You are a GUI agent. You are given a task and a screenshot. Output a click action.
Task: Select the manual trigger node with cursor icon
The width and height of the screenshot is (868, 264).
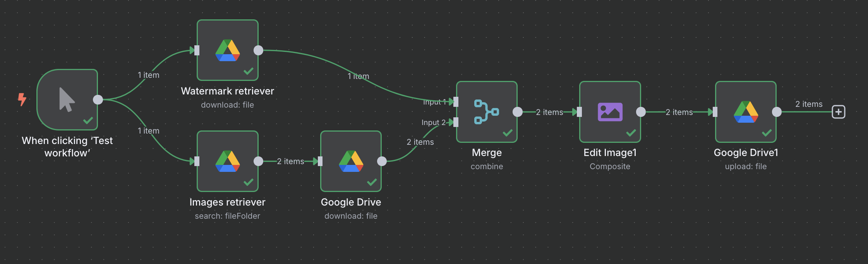(67, 99)
